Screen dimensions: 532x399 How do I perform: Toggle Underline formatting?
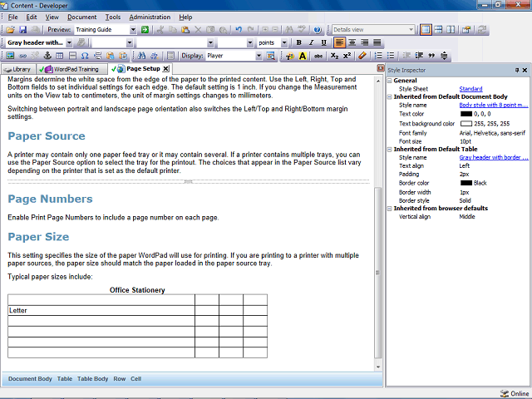pyautogui.click(x=323, y=42)
